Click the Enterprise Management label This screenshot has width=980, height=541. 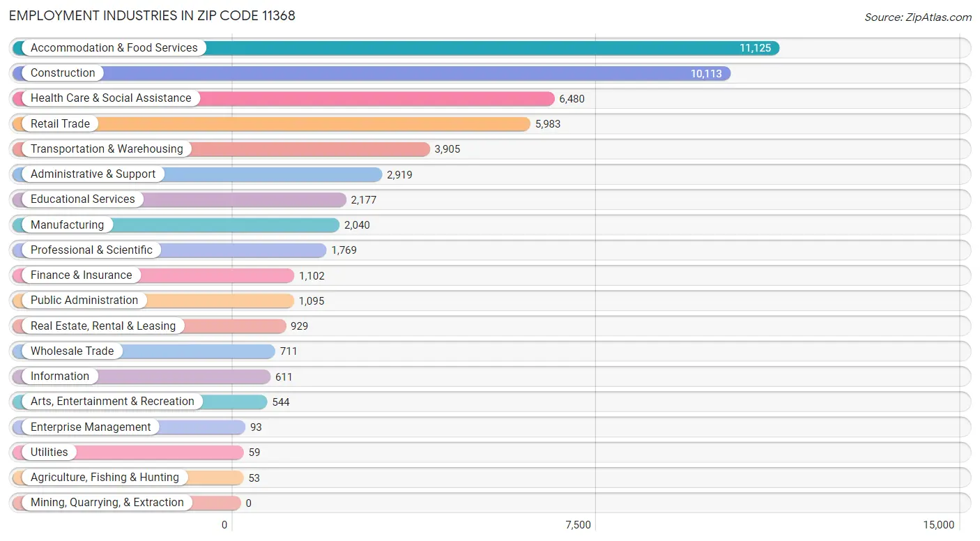(x=91, y=427)
